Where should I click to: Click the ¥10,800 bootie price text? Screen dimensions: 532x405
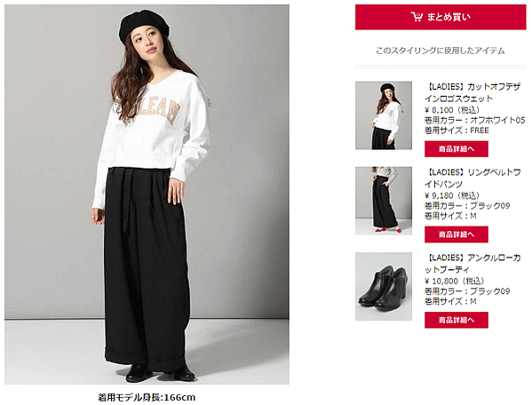pos(455,282)
